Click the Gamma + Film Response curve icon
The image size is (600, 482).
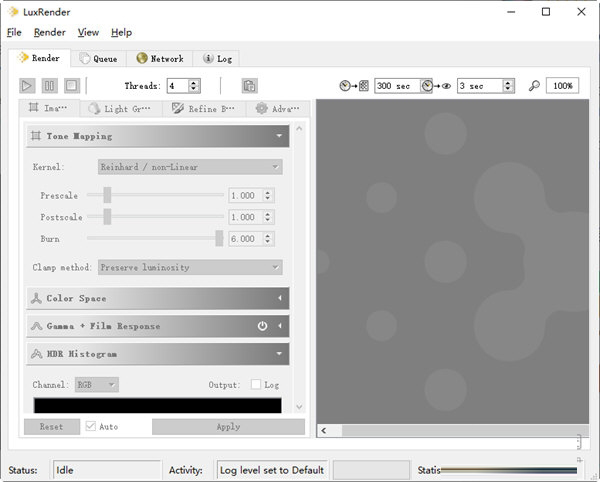click(x=36, y=326)
